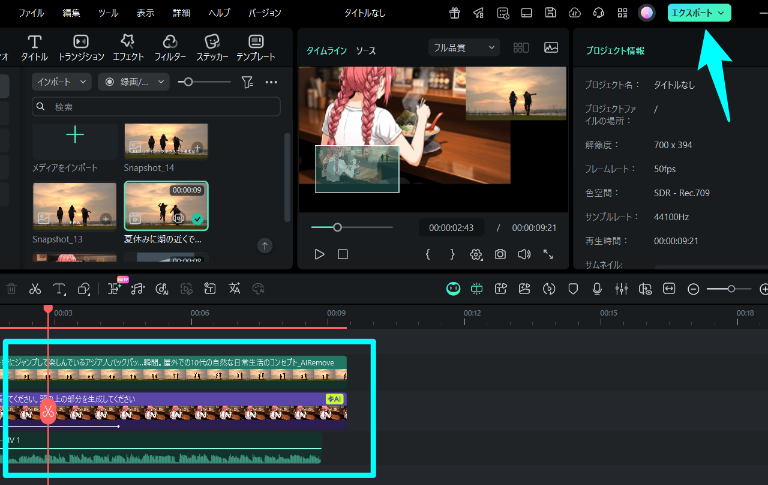Viewport: 768px width, 485px height.
Task: Open the ヘルプ menu
Action: (x=219, y=13)
